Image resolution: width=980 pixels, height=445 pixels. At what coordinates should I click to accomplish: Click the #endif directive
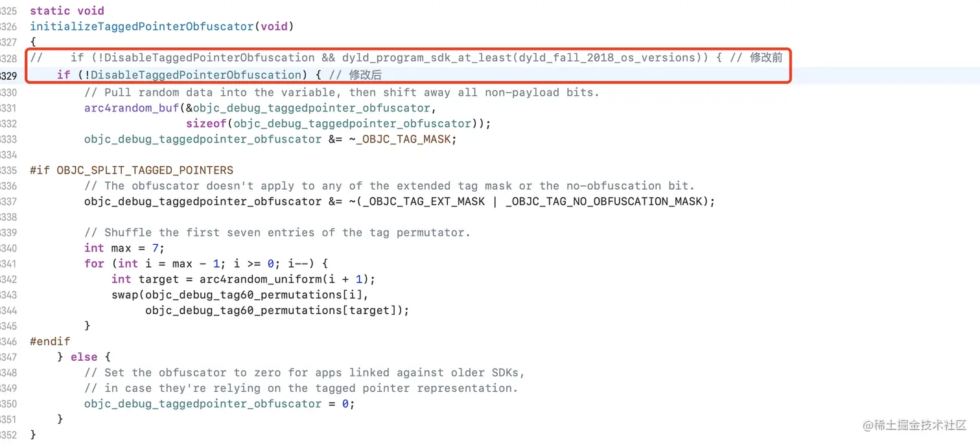click(x=50, y=341)
